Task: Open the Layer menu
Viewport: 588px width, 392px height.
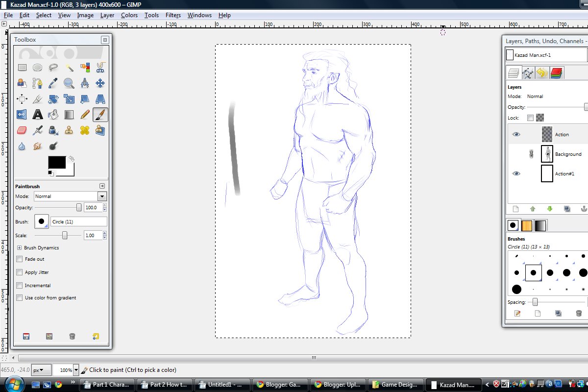Action: [107, 15]
